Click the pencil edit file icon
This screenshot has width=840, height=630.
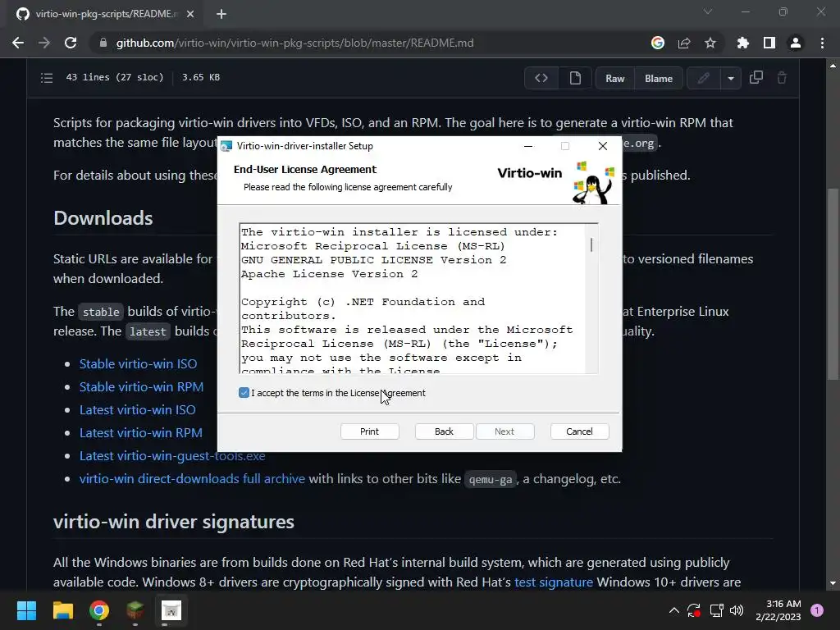tap(703, 78)
